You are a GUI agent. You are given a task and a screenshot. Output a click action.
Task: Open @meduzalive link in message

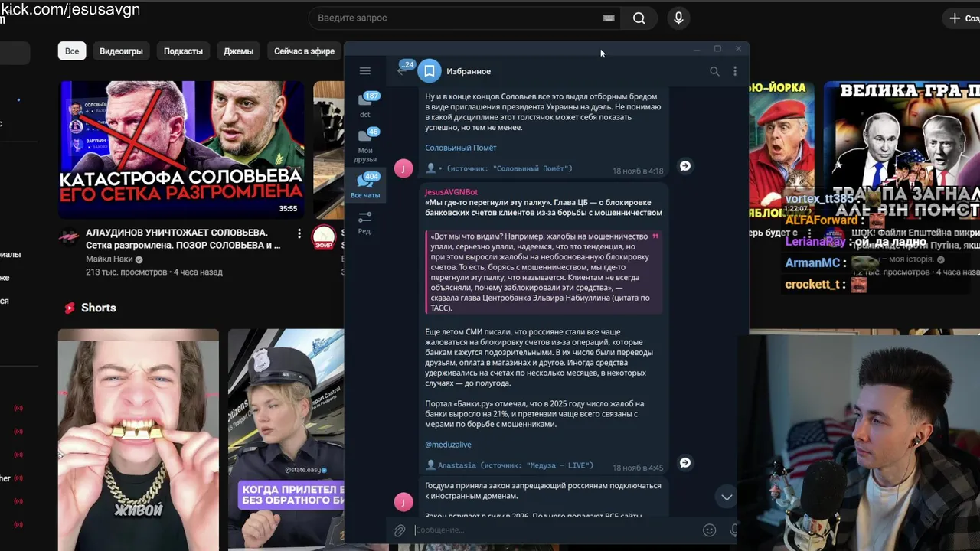tap(448, 445)
